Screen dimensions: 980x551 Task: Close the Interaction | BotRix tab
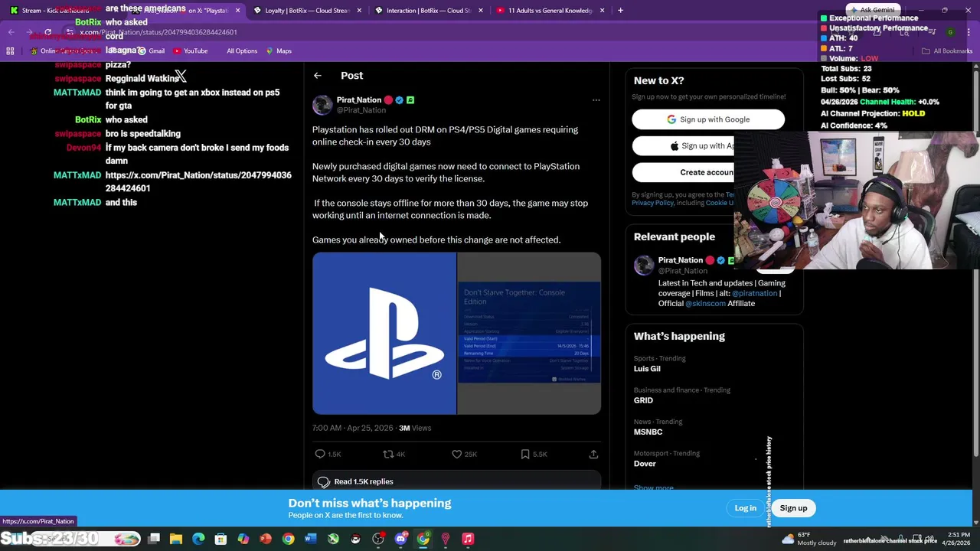pos(481,11)
